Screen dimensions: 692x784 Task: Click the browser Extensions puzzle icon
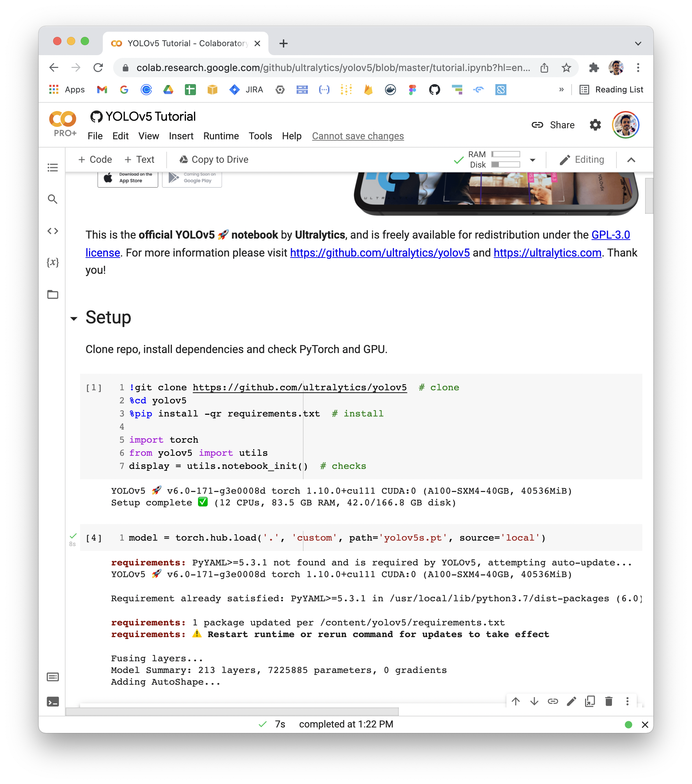pyautogui.click(x=594, y=68)
